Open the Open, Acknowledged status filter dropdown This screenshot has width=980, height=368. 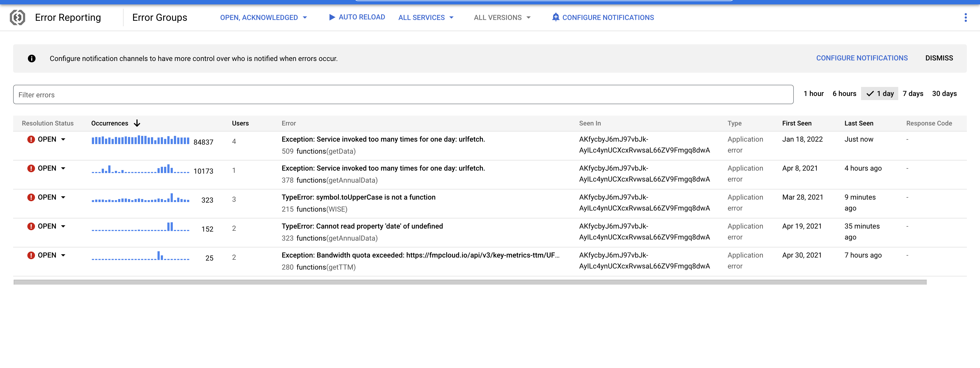[x=263, y=17]
